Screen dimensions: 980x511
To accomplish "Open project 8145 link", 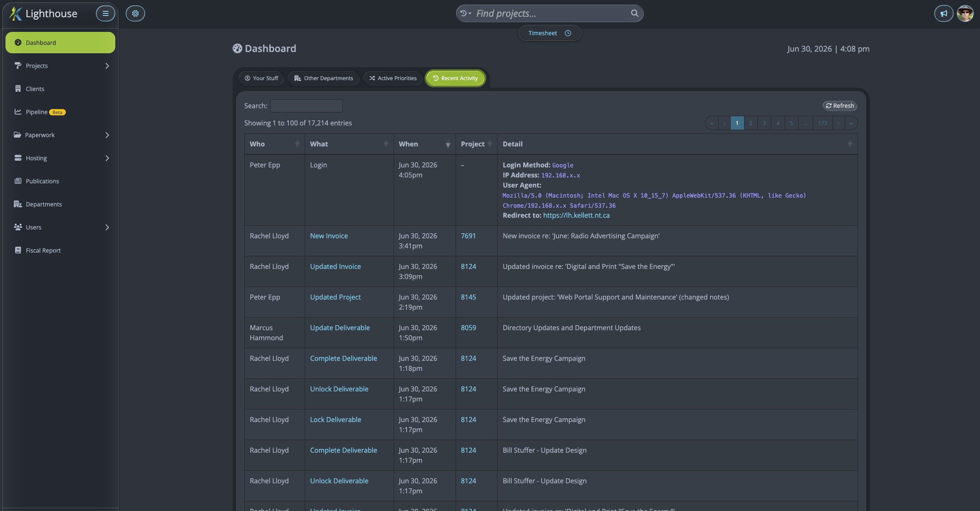I will coord(469,297).
